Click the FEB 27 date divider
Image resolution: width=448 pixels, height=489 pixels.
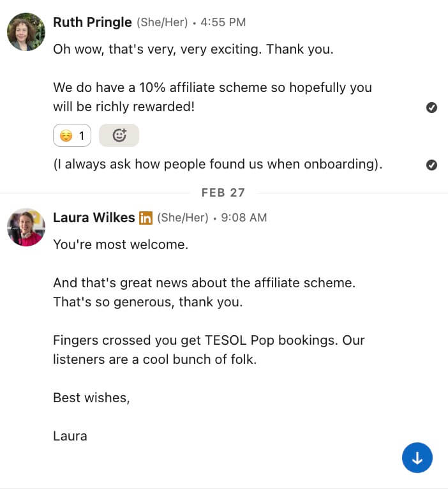[223, 192]
